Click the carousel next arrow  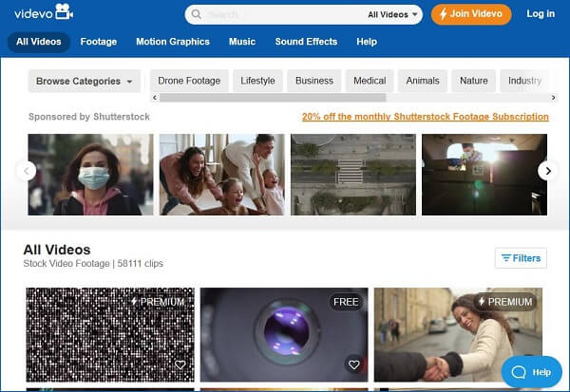tap(548, 171)
